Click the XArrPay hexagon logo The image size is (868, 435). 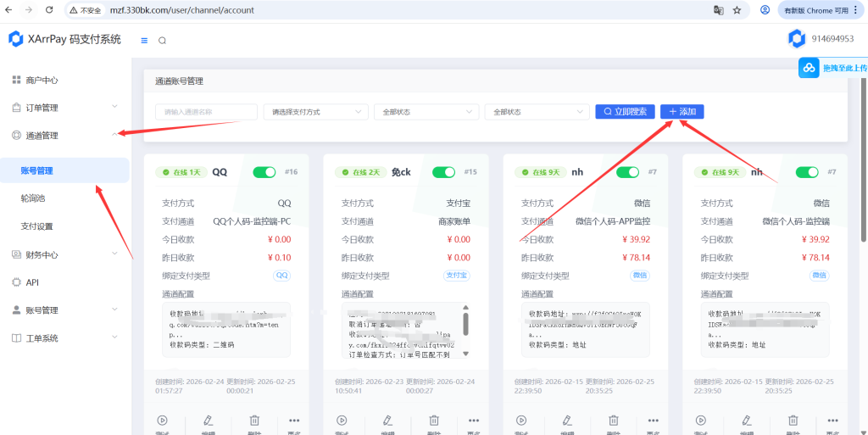coord(16,39)
